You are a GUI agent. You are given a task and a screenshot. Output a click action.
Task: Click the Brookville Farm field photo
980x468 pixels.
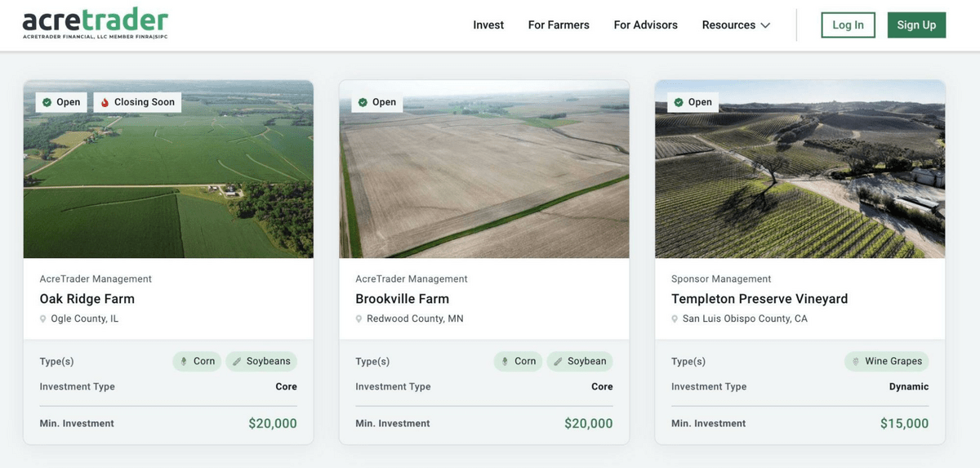(x=484, y=169)
